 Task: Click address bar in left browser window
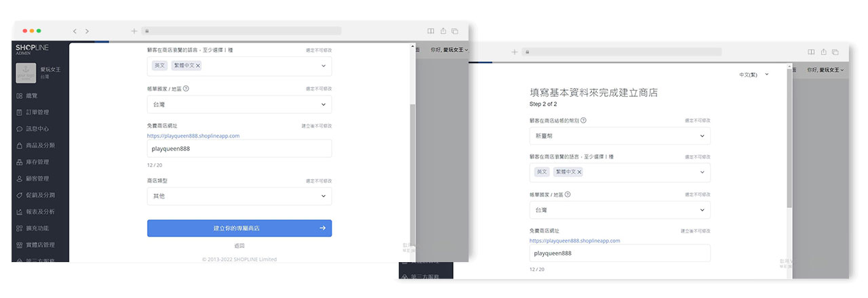[241, 31]
